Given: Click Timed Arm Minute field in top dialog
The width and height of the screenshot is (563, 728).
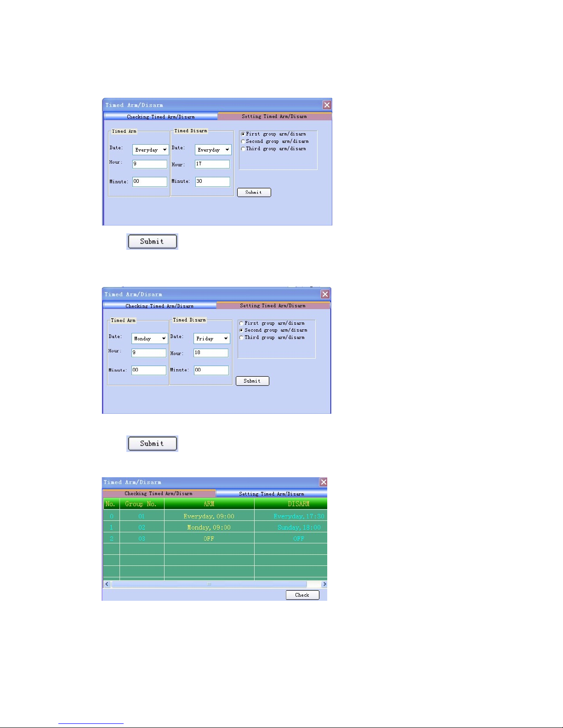Looking at the screenshot, I should point(150,181).
